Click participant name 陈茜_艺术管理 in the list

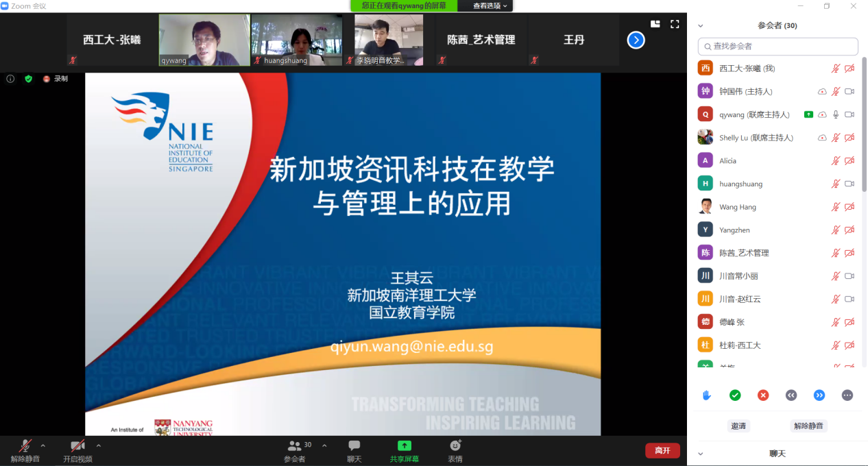(x=744, y=253)
